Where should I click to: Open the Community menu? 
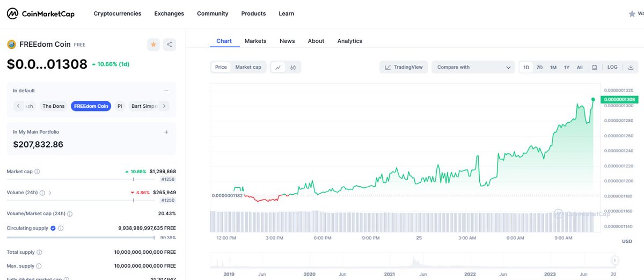point(213,13)
